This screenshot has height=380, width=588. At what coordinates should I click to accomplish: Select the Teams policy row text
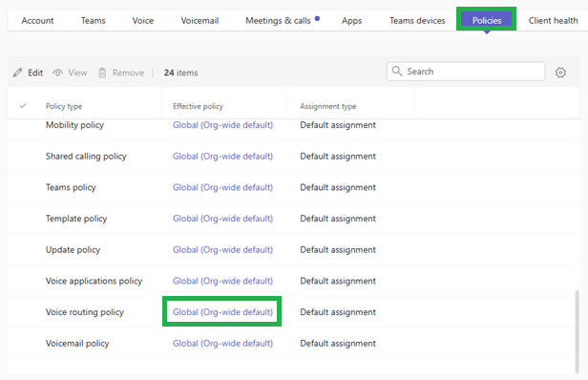[x=71, y=187]
